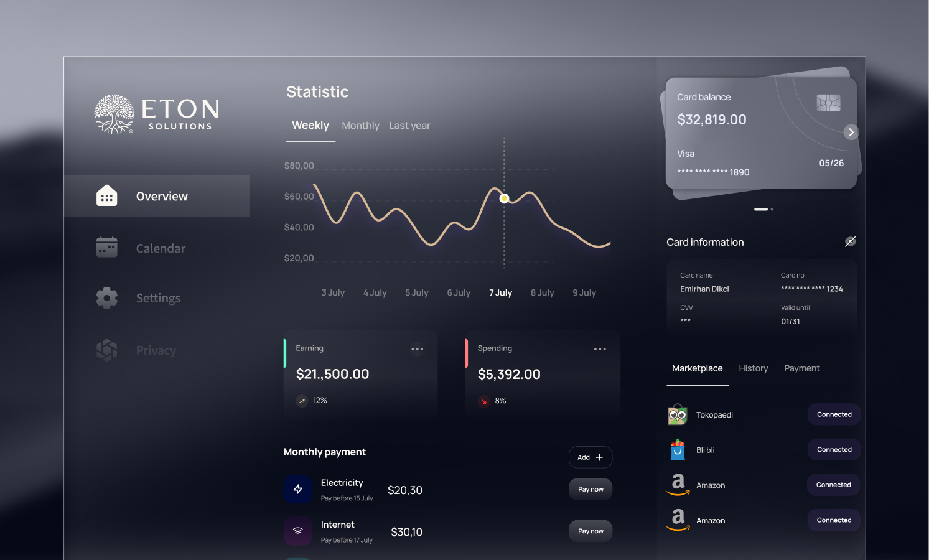Click the Internet wifi icon
The height and width of the screenshot is (560, 929).
[x=298, y=531]
